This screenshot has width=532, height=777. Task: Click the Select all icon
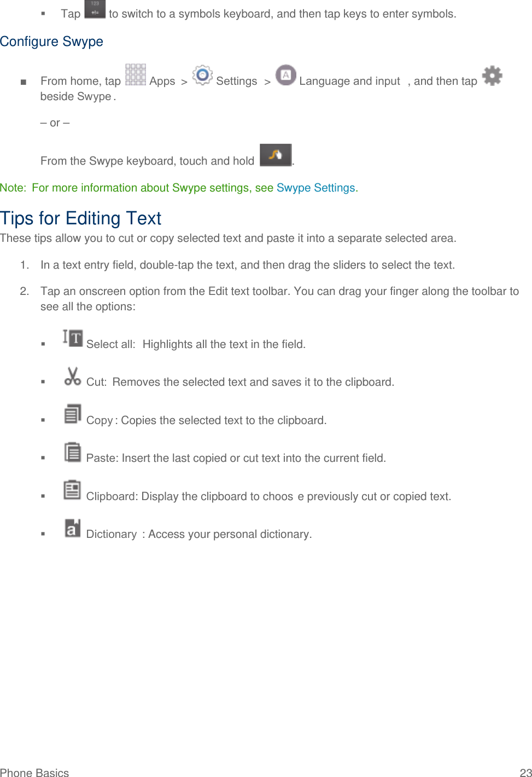point(73,338)
